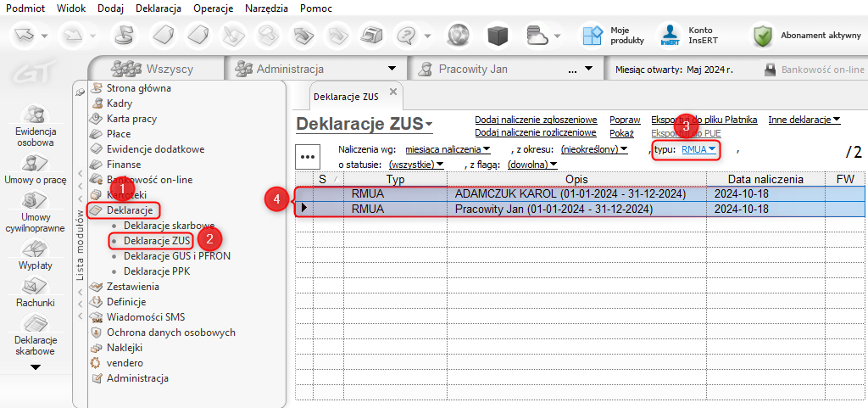Click the sidebar scroll-down black arrow
This screenshot has width=868, height=408.
(36, 367)
